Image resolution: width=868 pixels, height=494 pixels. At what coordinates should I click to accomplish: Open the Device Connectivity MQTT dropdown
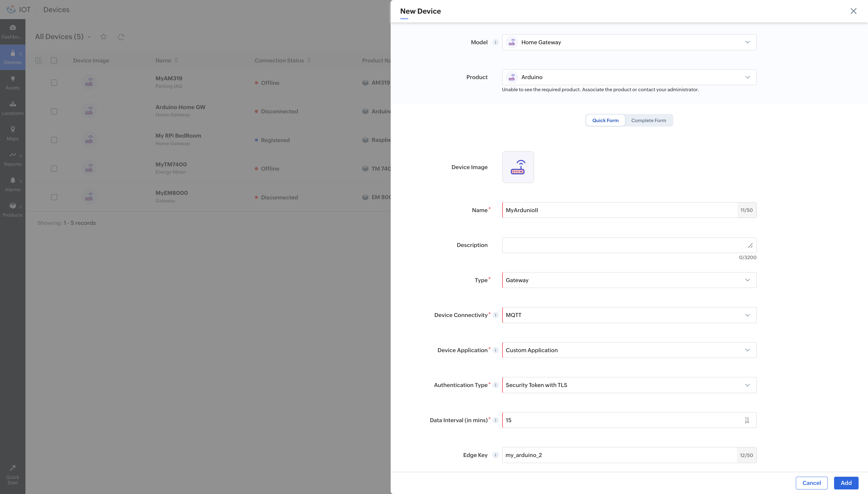629,315
